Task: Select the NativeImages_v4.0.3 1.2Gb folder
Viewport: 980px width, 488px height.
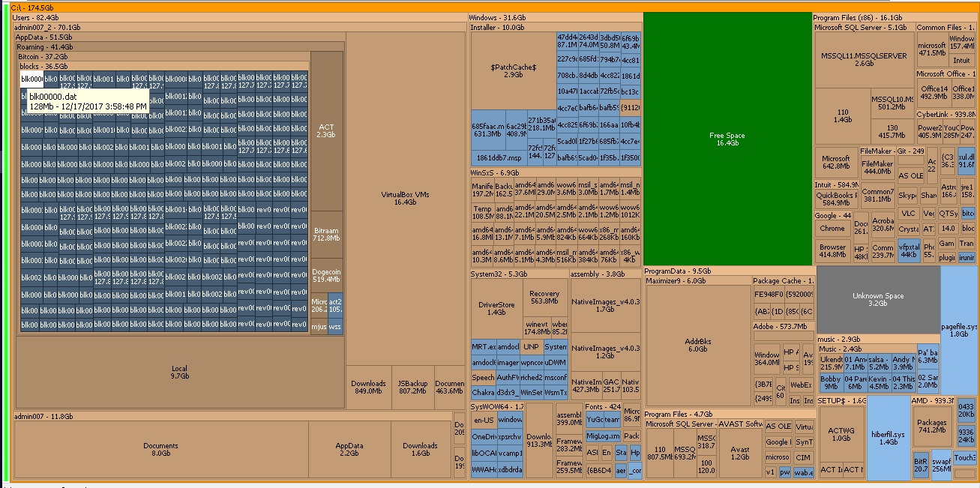Action: (605, 352)
